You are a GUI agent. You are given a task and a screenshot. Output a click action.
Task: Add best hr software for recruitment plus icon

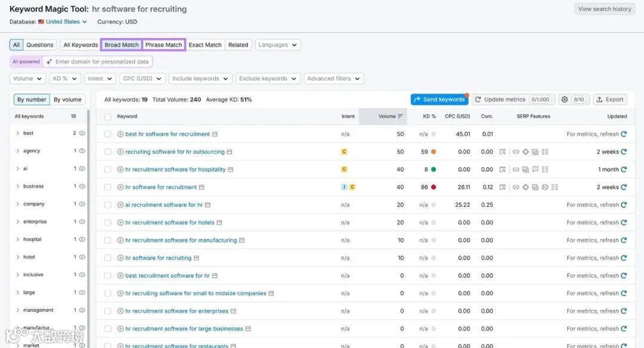(120, 134)
